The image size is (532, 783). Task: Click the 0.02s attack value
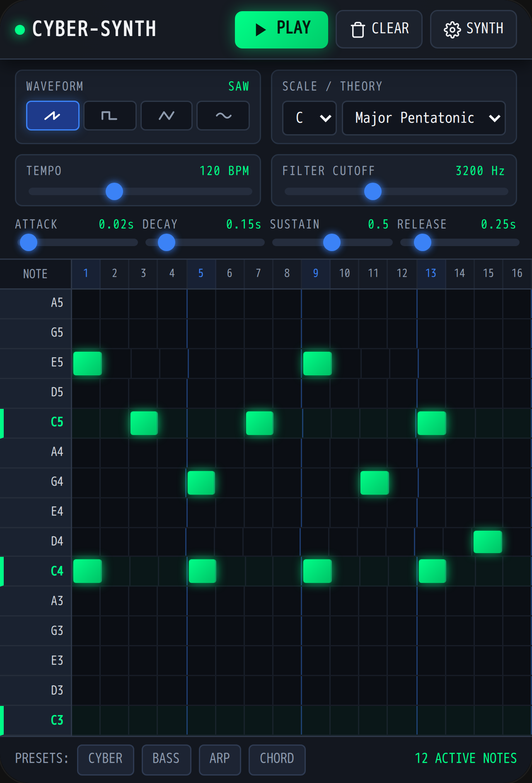(x=116, y=225)
